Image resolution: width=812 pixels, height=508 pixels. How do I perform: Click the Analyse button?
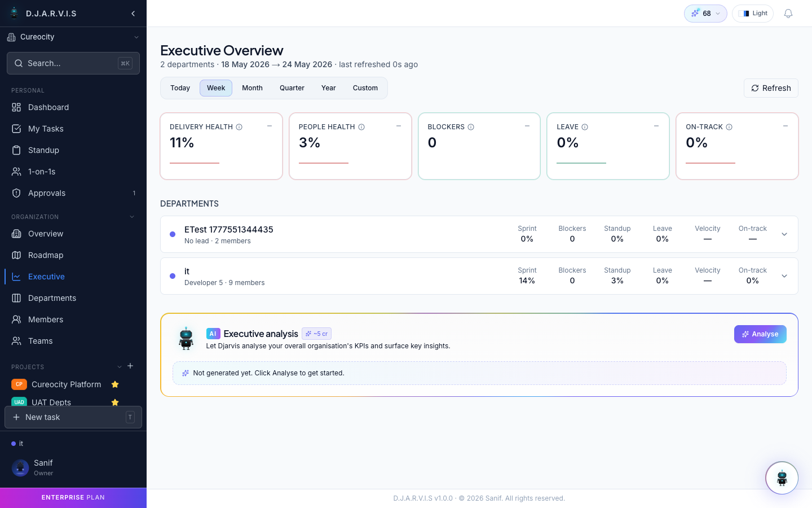tap(760, 334)
